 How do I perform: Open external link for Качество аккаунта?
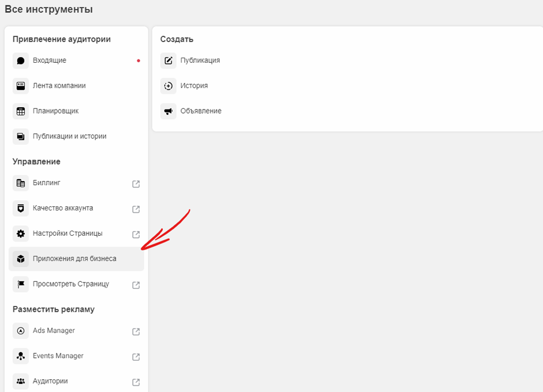tap(136, 209)
